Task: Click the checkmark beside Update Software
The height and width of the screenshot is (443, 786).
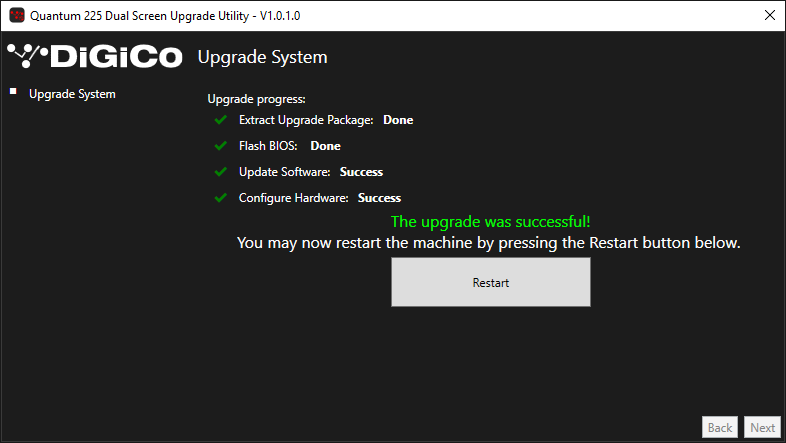Action: [221, 172]
